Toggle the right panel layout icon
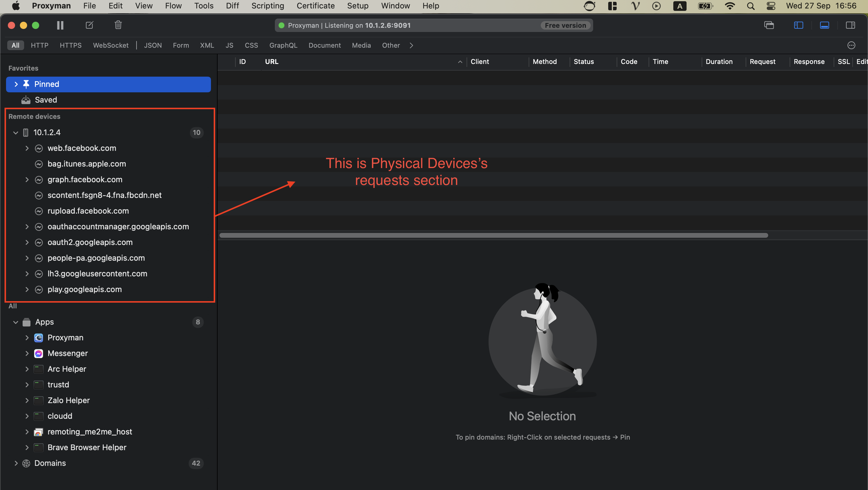The width and height of the screenshot is (868, 490). (850, 25)
